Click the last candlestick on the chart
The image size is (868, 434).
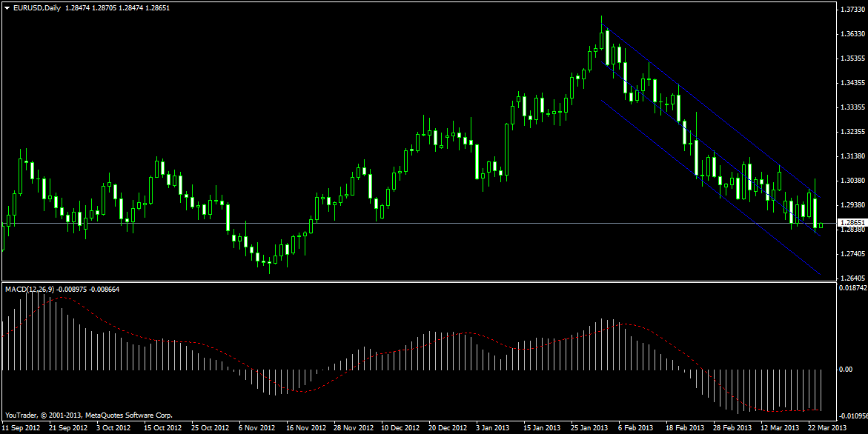pos(821,224)
